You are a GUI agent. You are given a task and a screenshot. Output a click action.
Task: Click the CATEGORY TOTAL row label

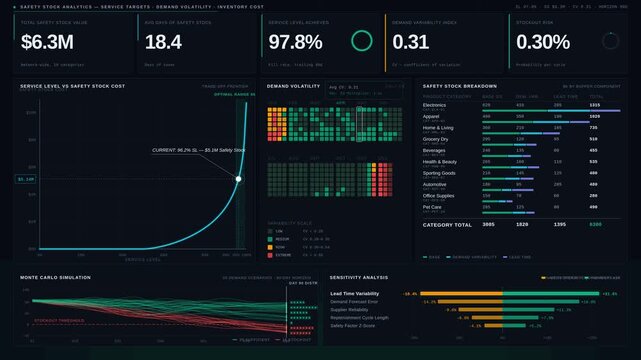tap(447, 225)
